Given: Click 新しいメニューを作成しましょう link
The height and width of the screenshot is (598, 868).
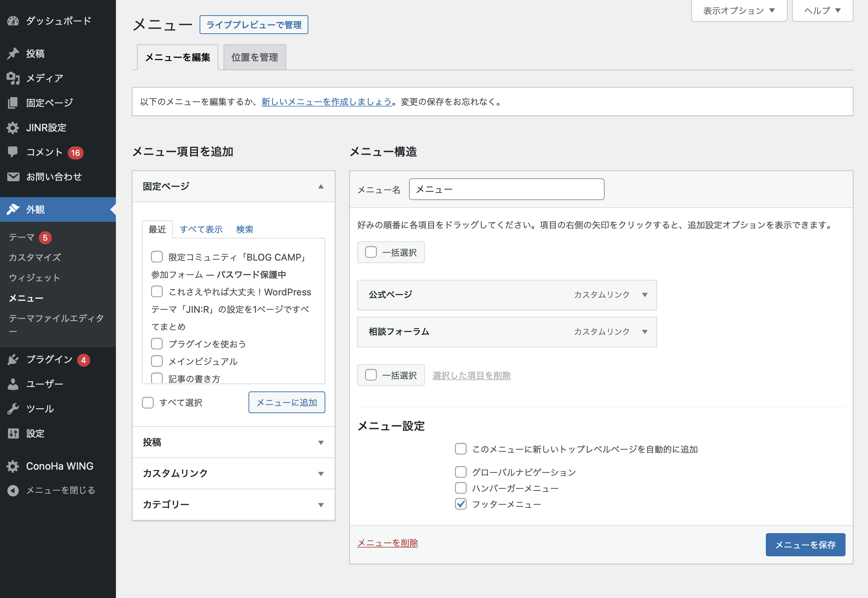Looking at the screenshot, I should pos(326,101).
